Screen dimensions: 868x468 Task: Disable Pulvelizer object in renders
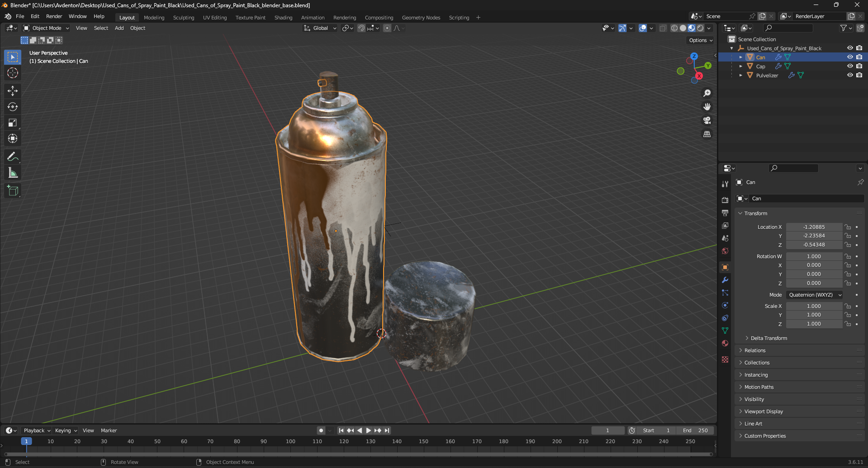coord(859,75)
